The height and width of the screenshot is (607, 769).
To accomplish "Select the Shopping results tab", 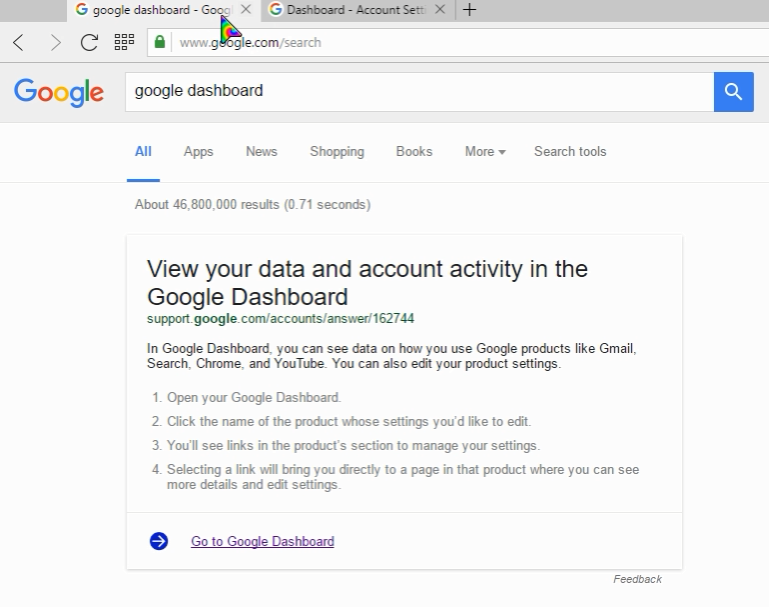I will point(337,152).
